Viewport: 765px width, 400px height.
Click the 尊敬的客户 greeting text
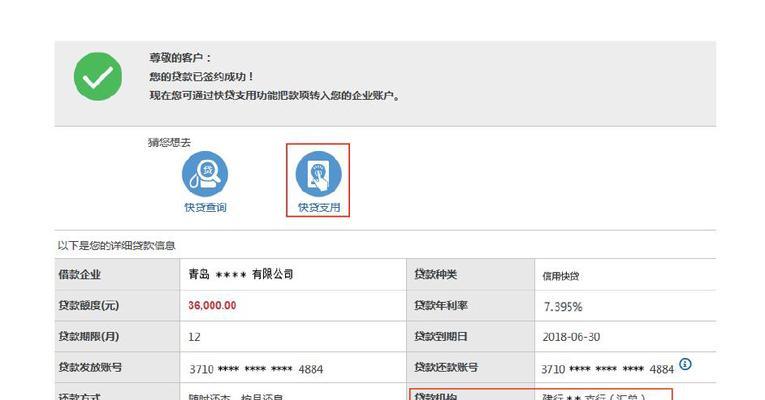point(180,58)
